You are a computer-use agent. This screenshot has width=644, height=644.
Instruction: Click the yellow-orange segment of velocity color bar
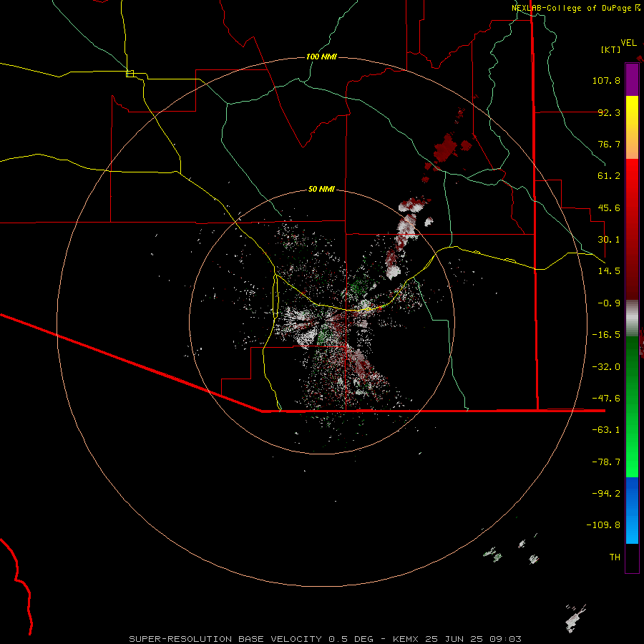[x=632, y=127]
